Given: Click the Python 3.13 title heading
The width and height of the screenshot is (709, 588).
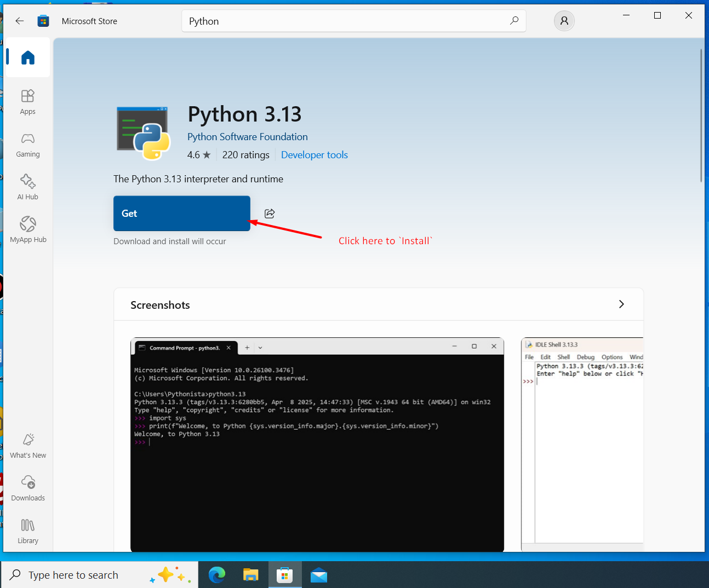Looking at the screenshot, I should [244, 114].
